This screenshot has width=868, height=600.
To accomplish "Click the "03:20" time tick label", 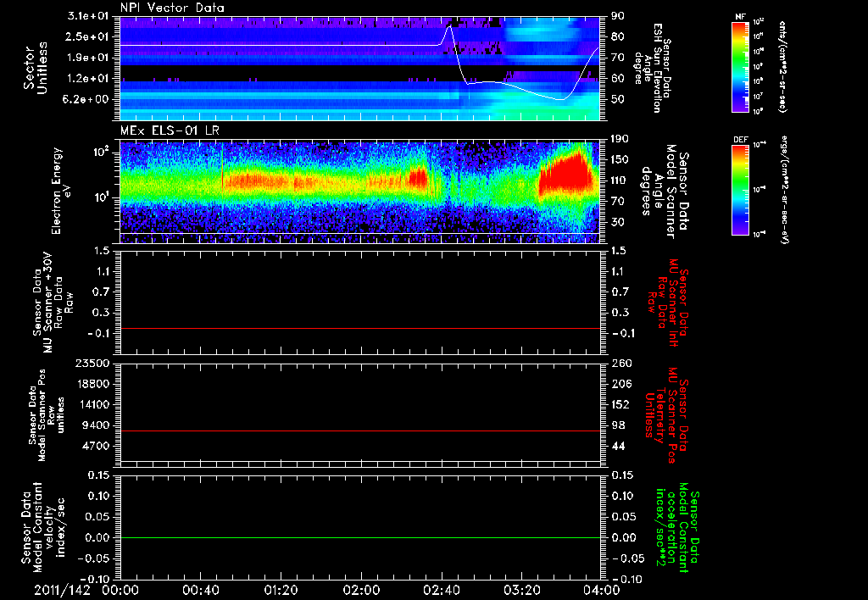I will tap(521, 590).
